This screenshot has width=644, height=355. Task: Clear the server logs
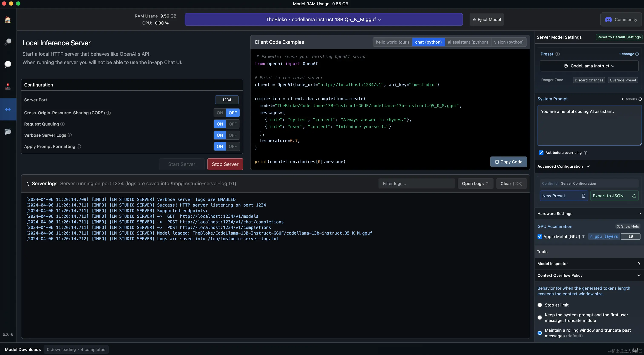pos(511,184)
